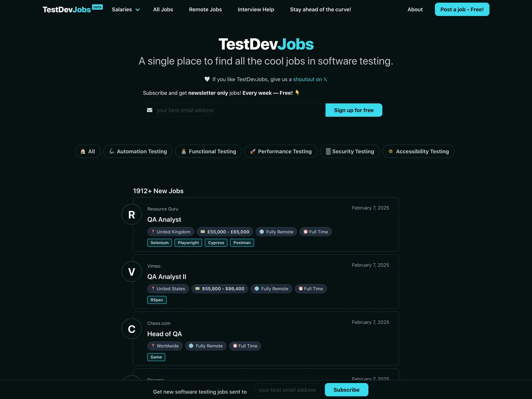532x399 pixels.
Task: Click Vimeo 'V' company avatar
Action: [x=132, y=272]
